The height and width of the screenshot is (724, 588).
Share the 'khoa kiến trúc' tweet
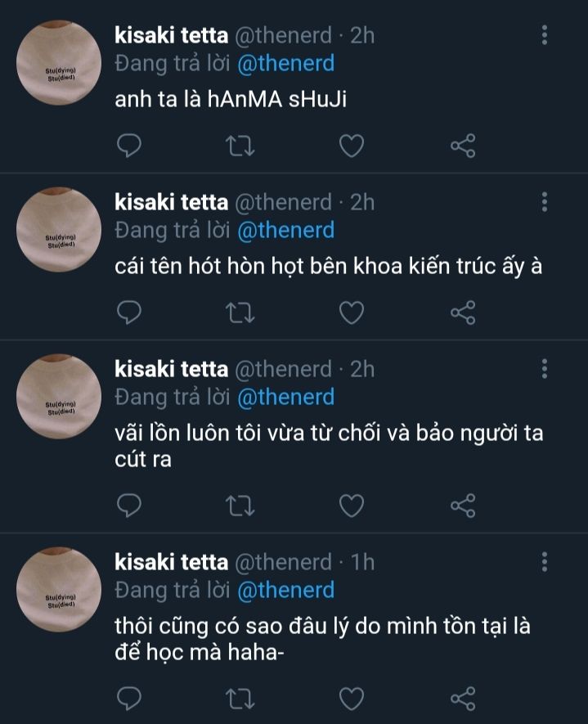point(463,313)
